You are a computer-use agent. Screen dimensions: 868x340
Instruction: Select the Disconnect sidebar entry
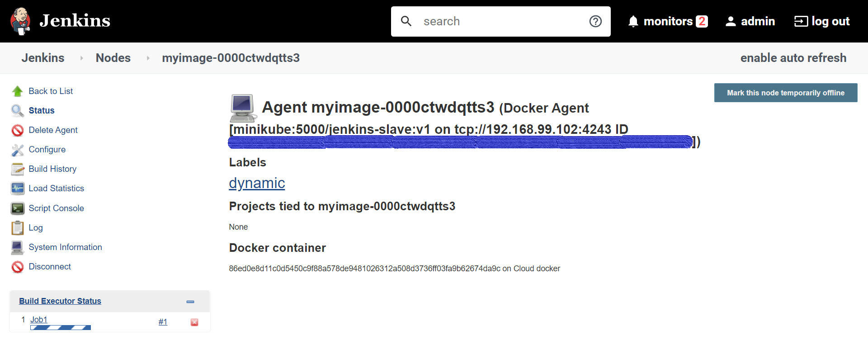click(50, 267)
